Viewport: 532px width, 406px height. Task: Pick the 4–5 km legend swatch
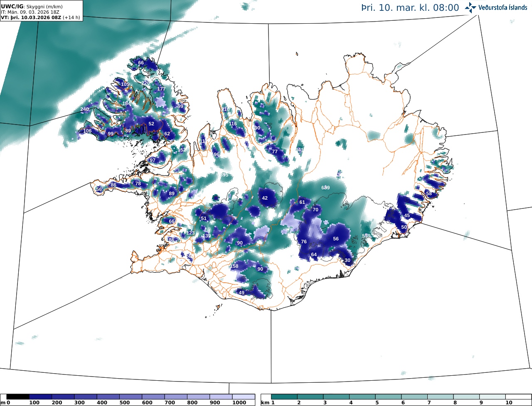tap(362, 397)
